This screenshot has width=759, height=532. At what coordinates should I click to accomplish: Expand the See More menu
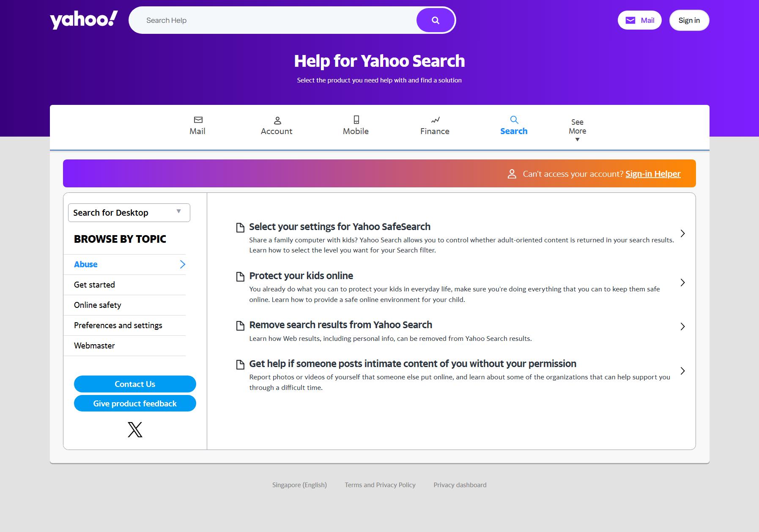(x=577, y=130)
